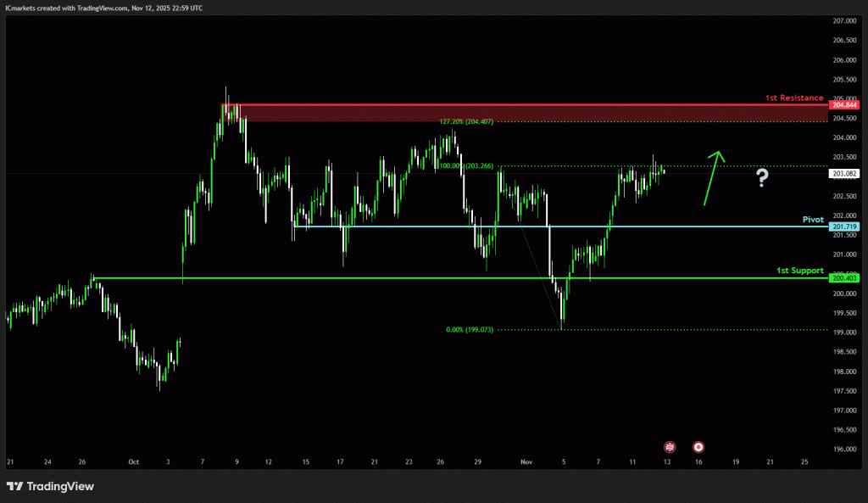This screenshot has width=868, height=503.
Task: Click the gray question mark symbol
Action: click(763, 177)
